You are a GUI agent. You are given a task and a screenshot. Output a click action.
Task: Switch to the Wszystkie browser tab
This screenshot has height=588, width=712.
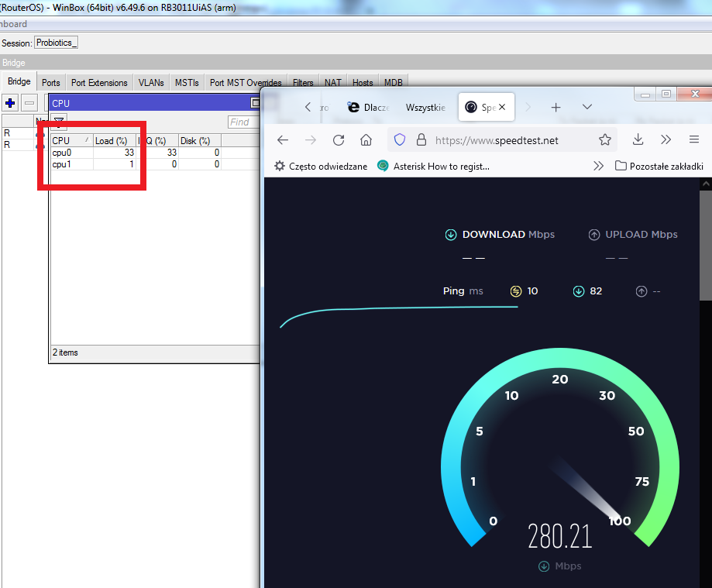click(x=425, y=108)
